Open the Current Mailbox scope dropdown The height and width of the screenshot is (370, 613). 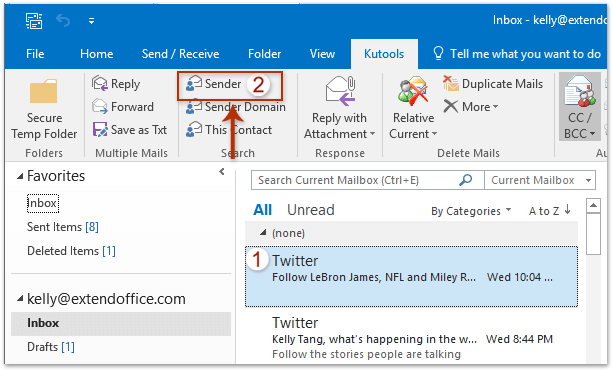[x=540, y=180]
